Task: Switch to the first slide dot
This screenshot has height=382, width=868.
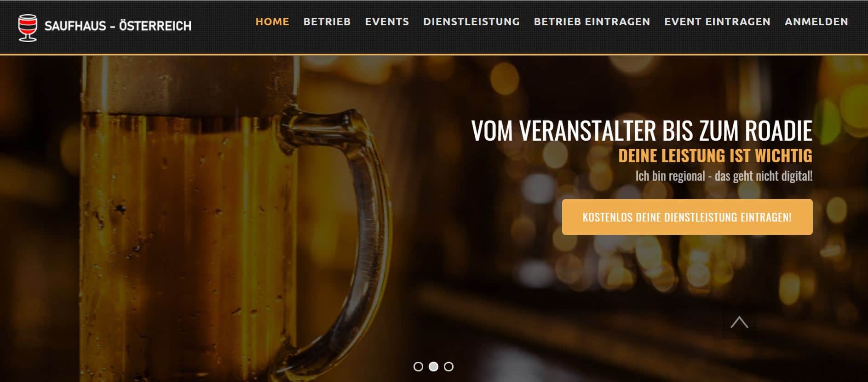Action: pyautogui.click(x=418, y=366)
